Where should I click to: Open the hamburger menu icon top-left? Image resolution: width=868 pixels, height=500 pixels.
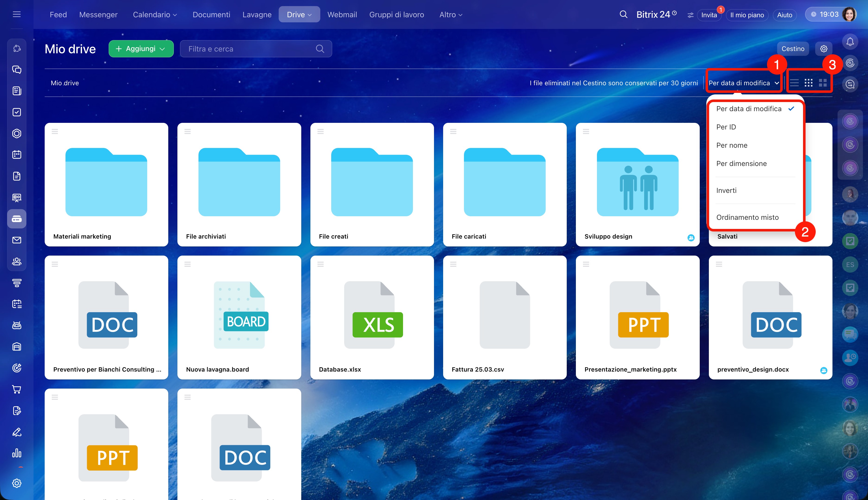[17, 14]
